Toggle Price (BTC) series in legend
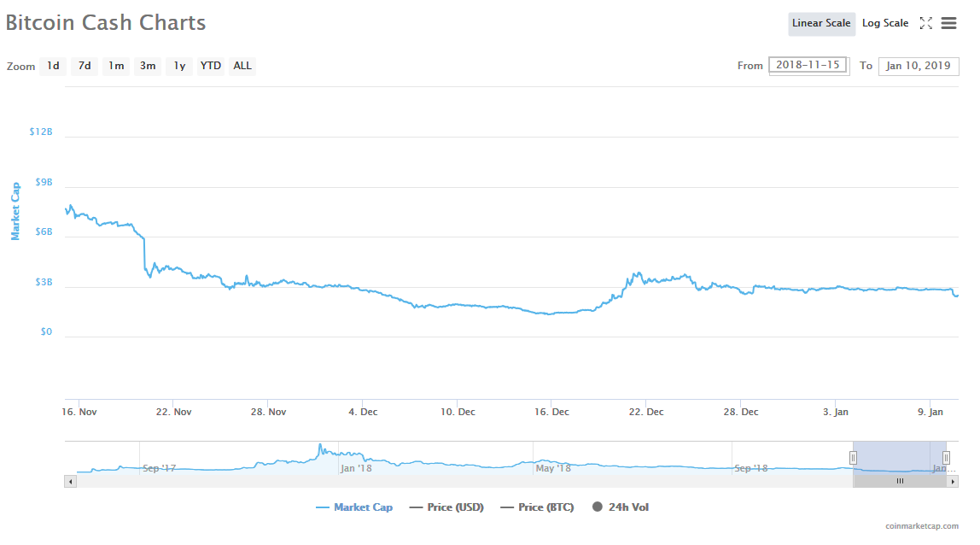The height and width of the screenshot is (545, 980). 537,507
